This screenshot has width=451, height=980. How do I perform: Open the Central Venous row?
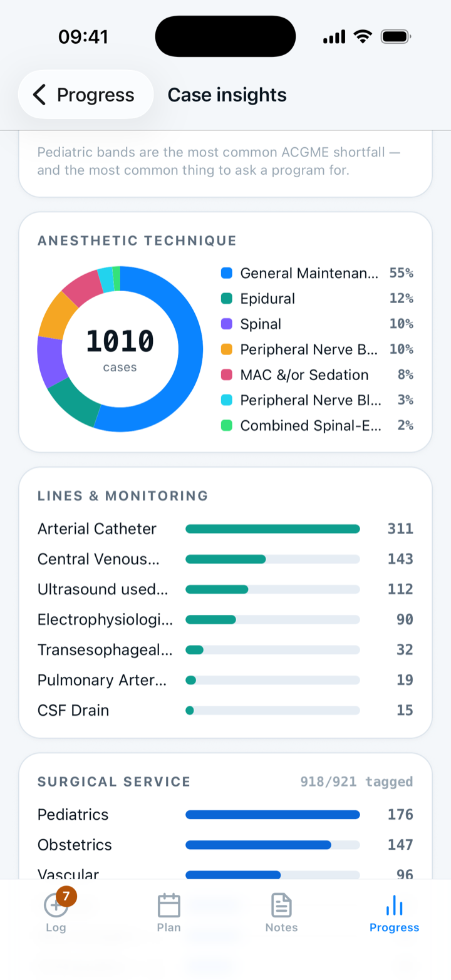click(x=225, y=559)
